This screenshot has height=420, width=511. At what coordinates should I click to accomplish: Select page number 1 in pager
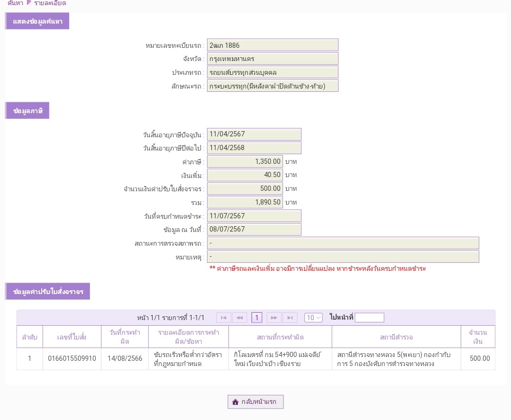click(x=257, y=317)
